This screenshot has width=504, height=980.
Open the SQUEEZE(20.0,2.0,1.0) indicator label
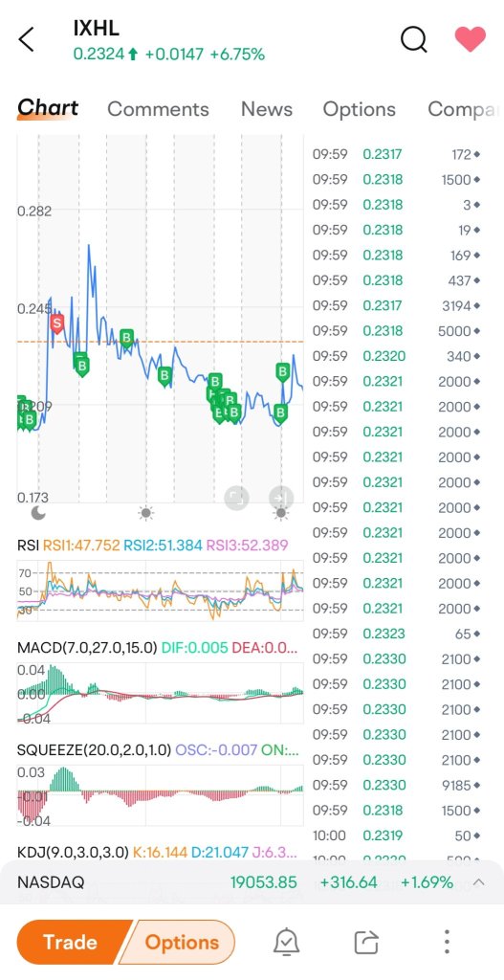pyautogui.click(x=94, y=749)
